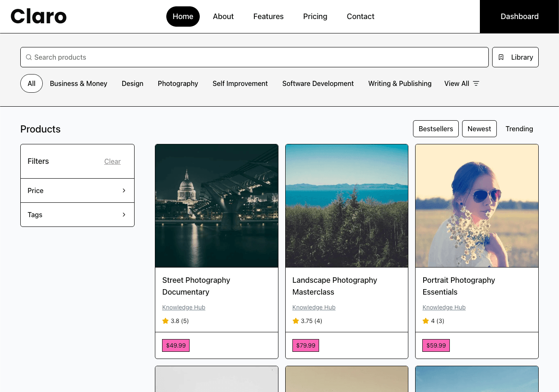Expand the Tags filter
Viewport: 559px width, 392px height.
77,215
